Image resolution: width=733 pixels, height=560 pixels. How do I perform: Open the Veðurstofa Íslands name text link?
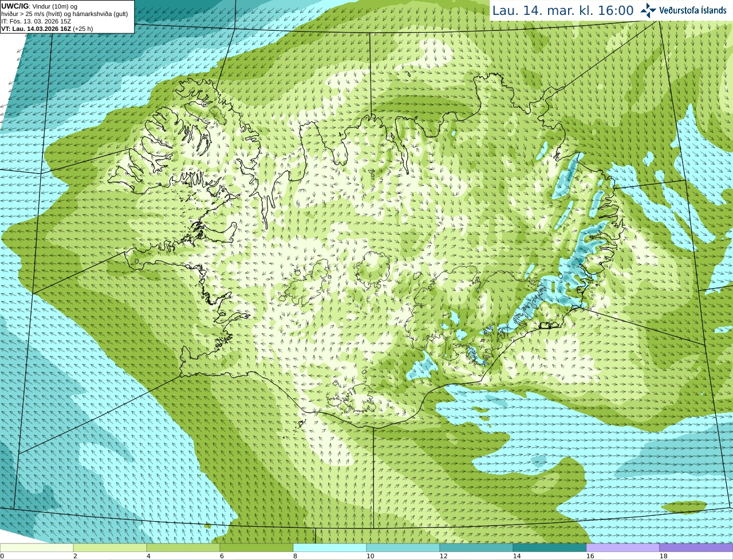pyautogui.click(x=693, y=10)
